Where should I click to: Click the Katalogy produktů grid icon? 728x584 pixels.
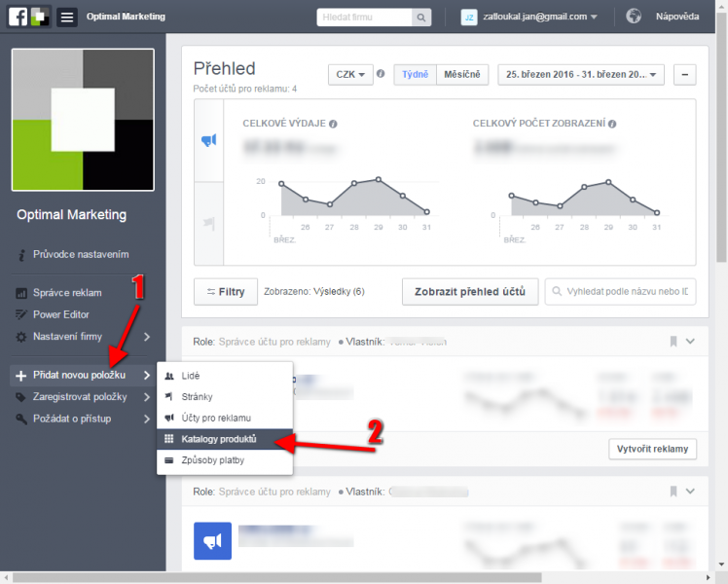(169, 439)
